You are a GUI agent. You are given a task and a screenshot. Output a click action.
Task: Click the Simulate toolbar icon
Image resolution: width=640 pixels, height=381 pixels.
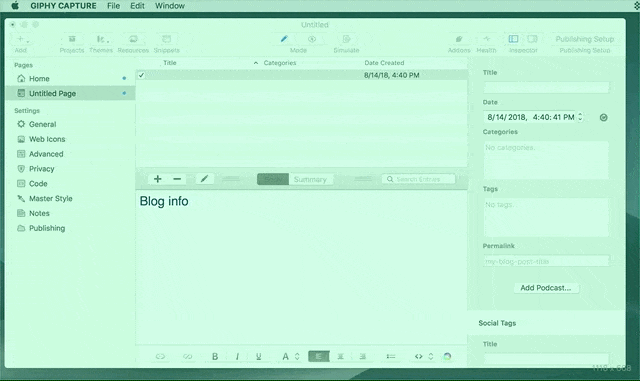click(346, 39)
